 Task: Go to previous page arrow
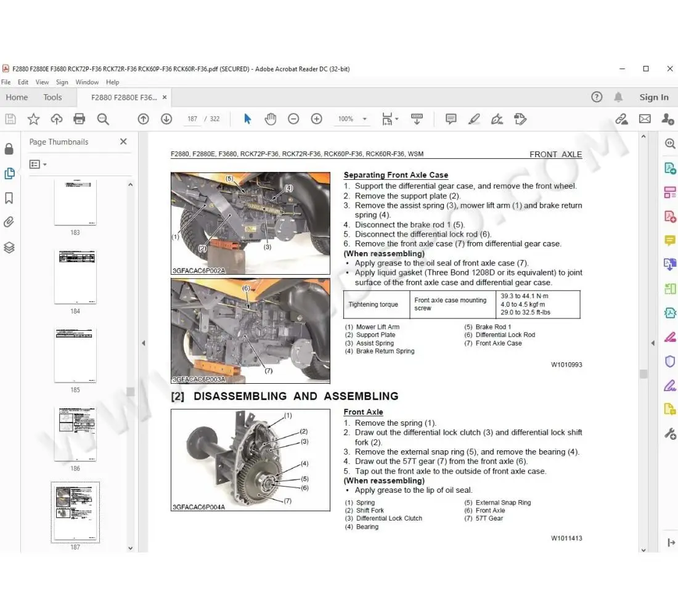point(143,119)
